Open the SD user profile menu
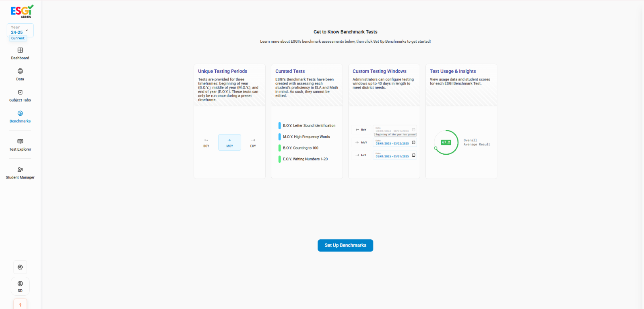644x309 pixels. pyautogui.click(x=20, y=286)
